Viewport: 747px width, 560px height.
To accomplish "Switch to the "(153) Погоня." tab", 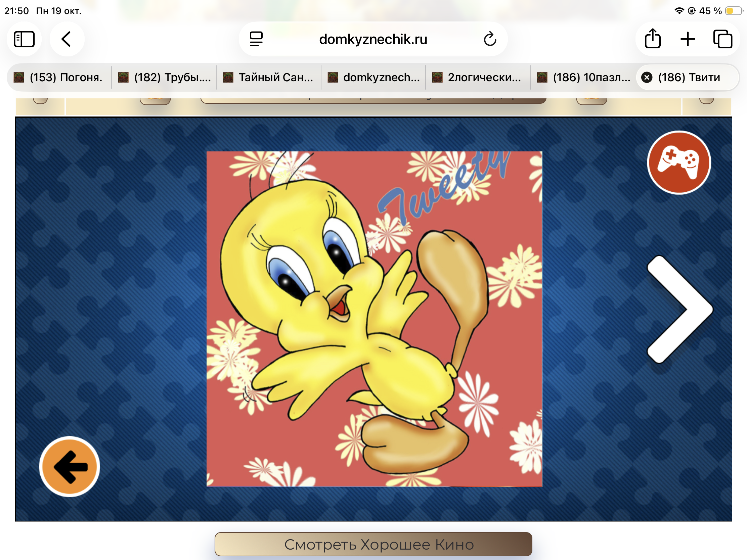I will coord(59,77).
